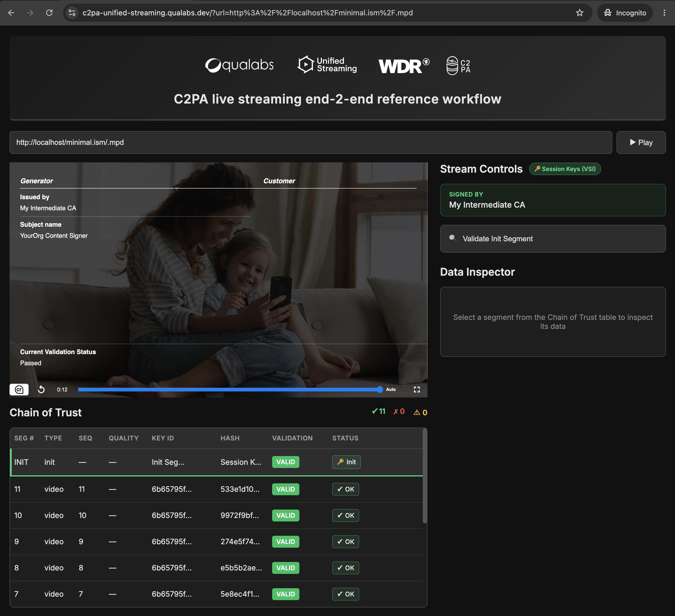675x616 pixels.
Task: Click the Signed By My Intermediate CA card
Action: 553,200
